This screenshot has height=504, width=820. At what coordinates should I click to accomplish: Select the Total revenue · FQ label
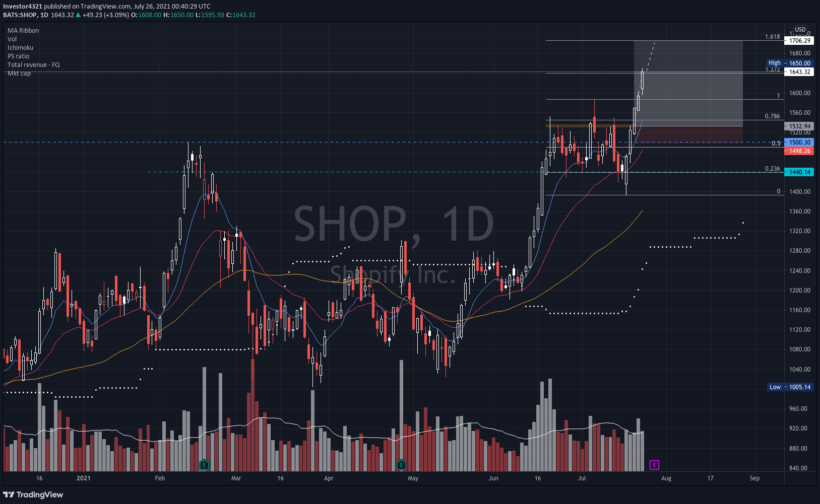pos(34,65)
